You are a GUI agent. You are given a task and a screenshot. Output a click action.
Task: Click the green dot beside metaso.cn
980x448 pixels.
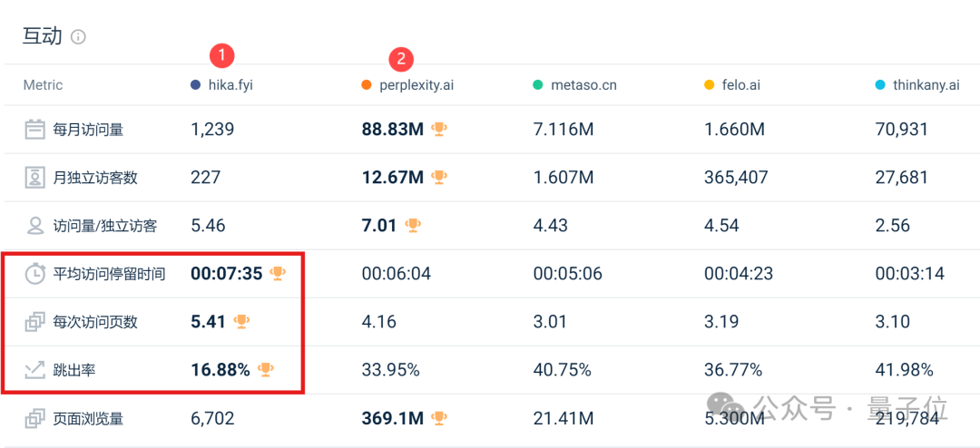(x=538, y=85)
